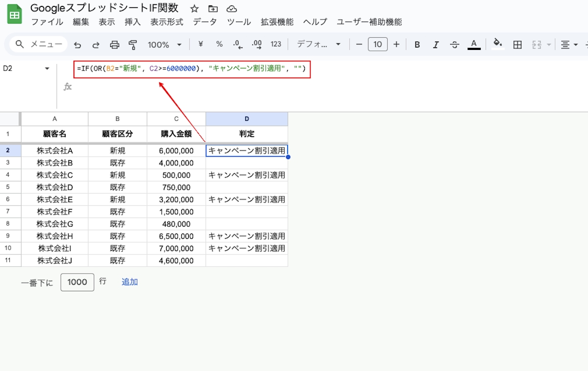The image size is (588, 371).
Task: Select column A header
Action: coord(55,119)
